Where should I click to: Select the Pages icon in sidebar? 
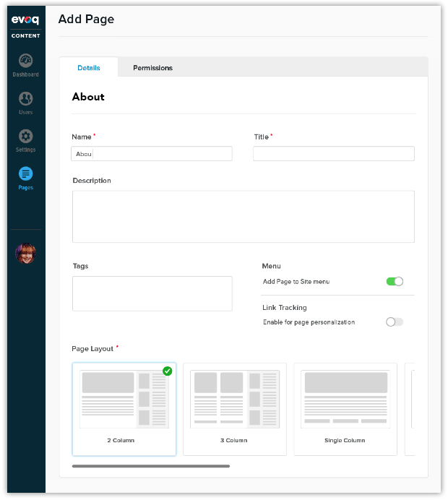(x=25, y=173)
